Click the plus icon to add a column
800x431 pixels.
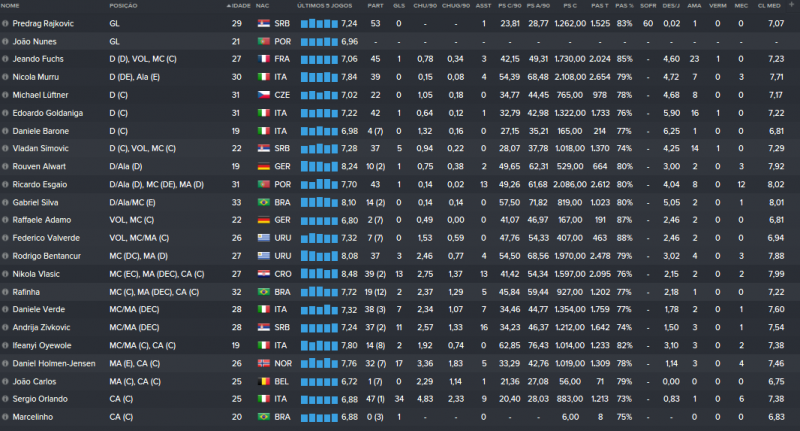(x=790, y=5)
